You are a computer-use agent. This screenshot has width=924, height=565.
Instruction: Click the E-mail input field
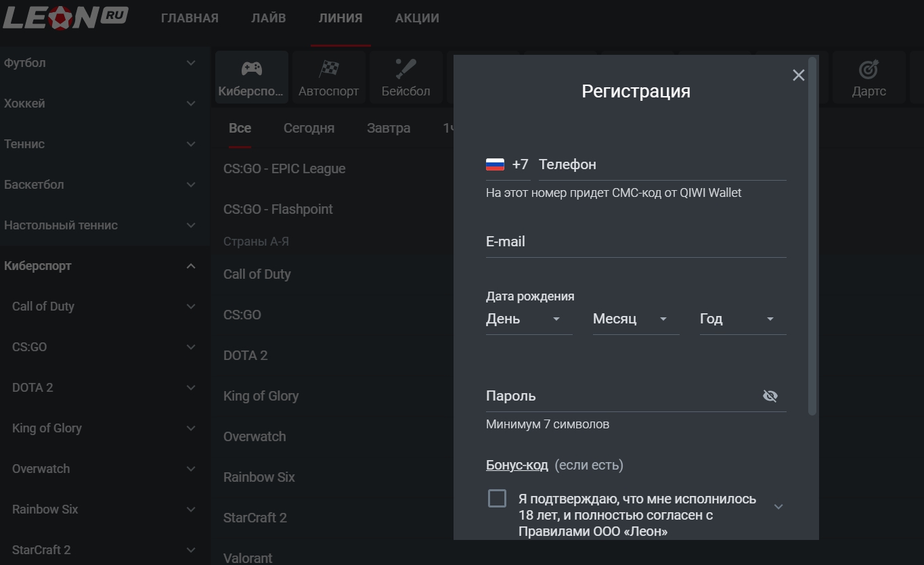635,242
